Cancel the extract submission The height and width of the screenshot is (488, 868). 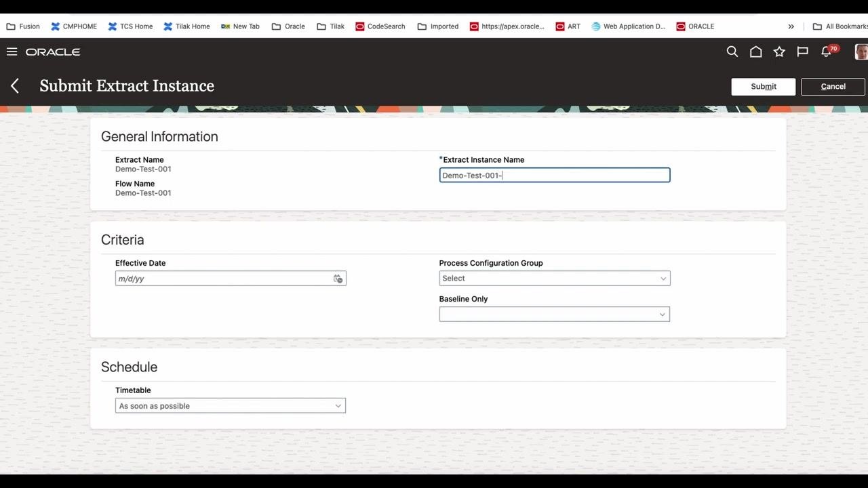point(833,86)
